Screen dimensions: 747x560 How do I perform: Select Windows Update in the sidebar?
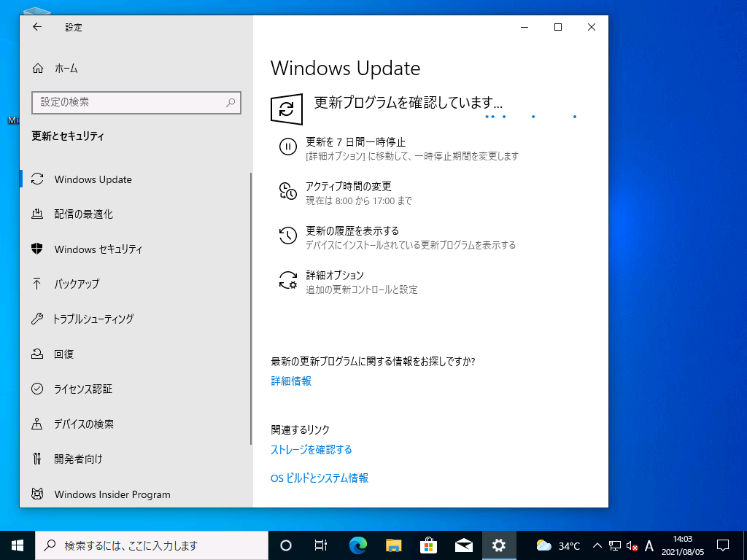click(136, 179)
